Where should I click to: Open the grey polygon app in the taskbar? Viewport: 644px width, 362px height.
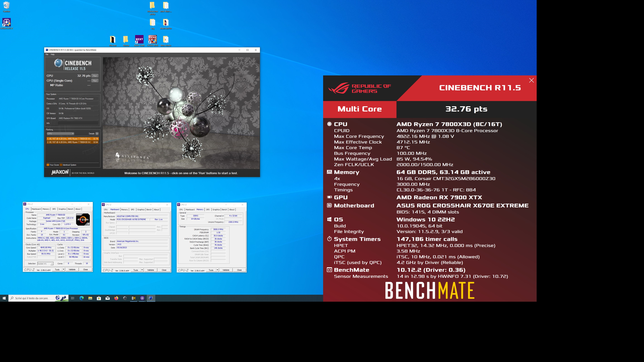[125, 298]
